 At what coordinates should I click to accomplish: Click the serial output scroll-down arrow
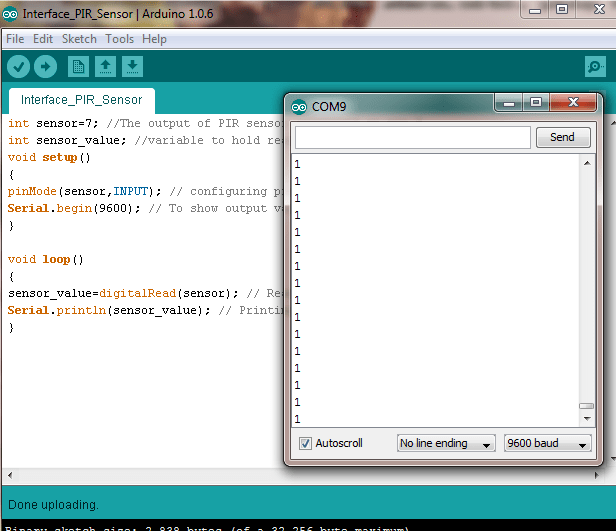(x=587, y=419)
